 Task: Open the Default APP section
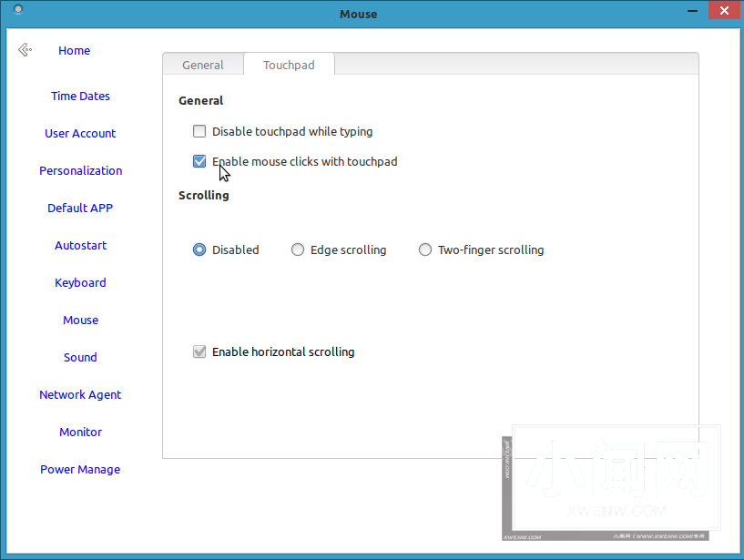(80, 209)
